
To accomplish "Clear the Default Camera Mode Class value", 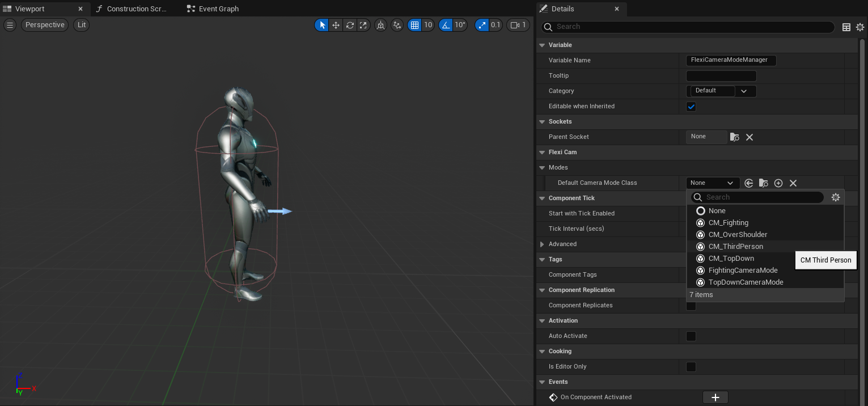I will [x=793, y=183].
